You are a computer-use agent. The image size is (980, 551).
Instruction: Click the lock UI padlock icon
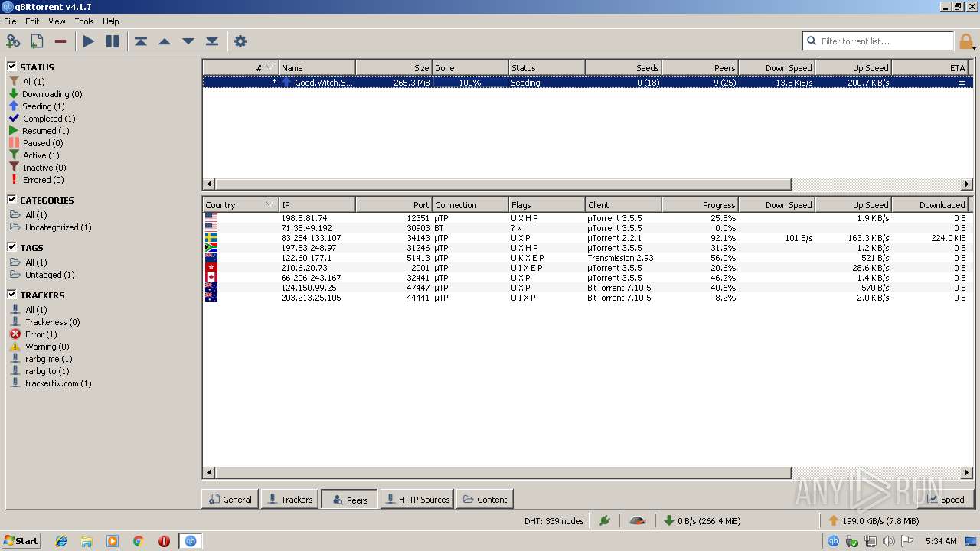[x=966, y=41]
